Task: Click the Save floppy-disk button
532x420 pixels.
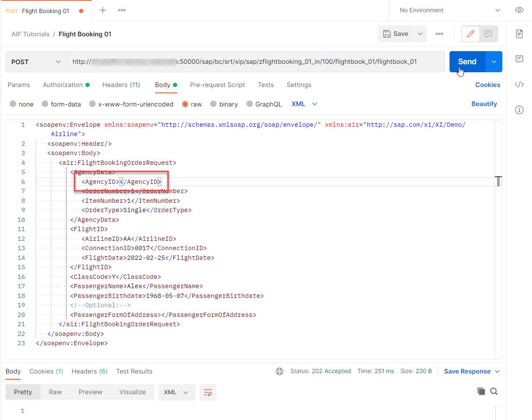Action: pos(396,34)
